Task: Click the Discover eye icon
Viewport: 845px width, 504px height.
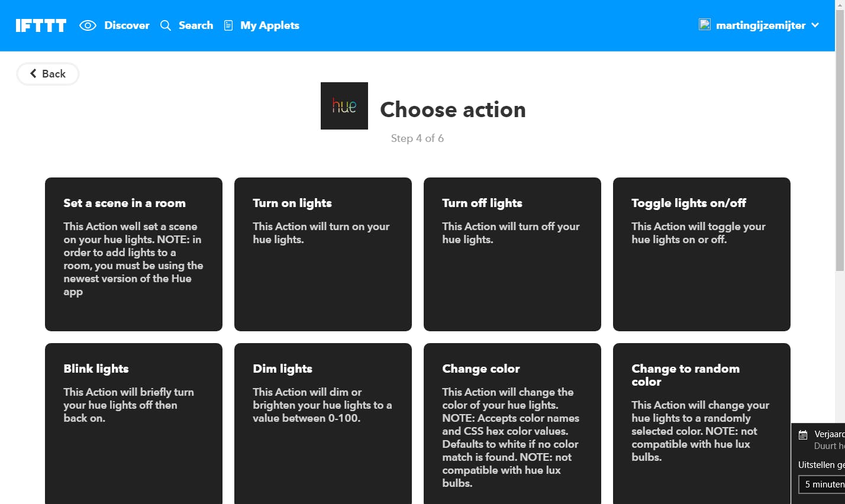Action: [x=88, y=25]
